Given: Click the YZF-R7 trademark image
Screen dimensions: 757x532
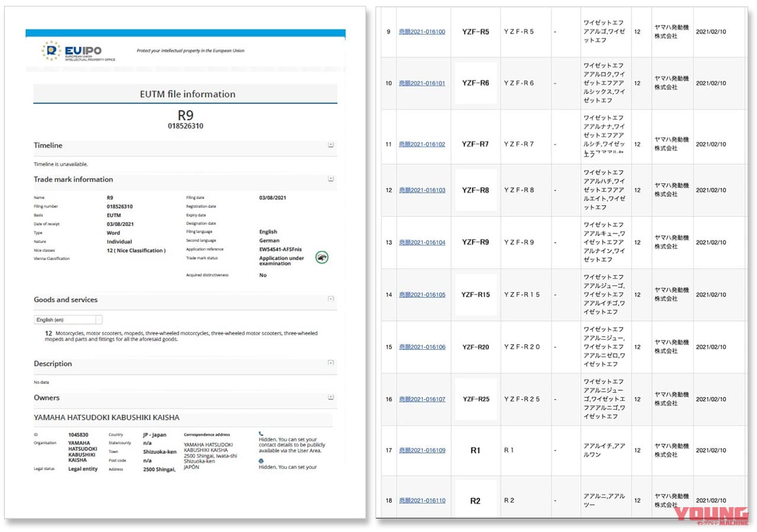Looking at the screenshot, I should click(x=475, y=144).
